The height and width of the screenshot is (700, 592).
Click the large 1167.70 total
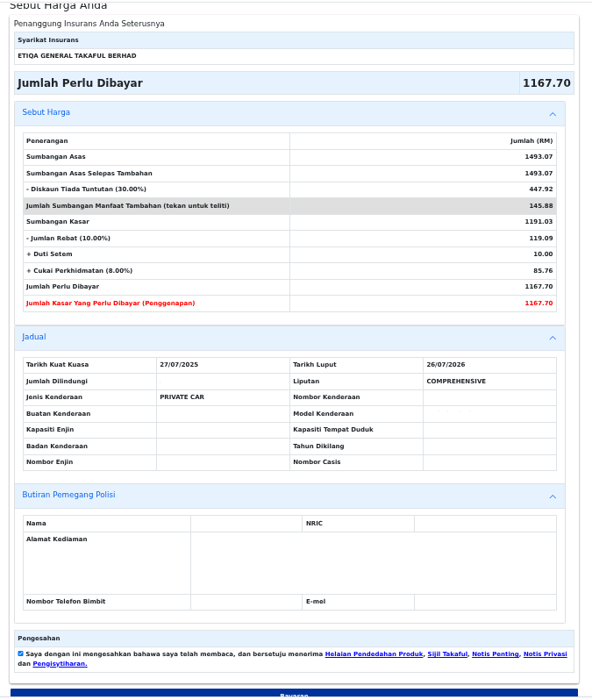(546, 83)
